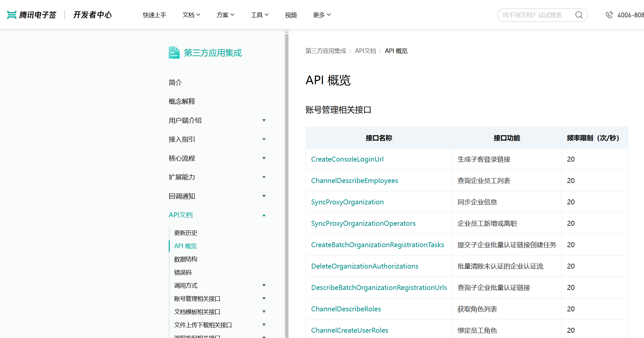
Task: Open DescribeBatchOrganizationRegistrationUrls API link
Action: [379, 288]
